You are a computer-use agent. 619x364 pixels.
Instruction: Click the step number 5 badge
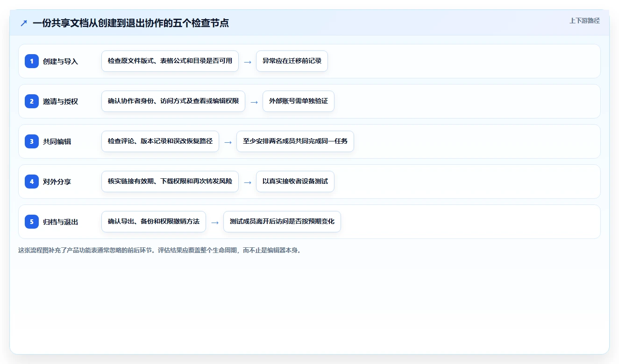click(32, 222)
